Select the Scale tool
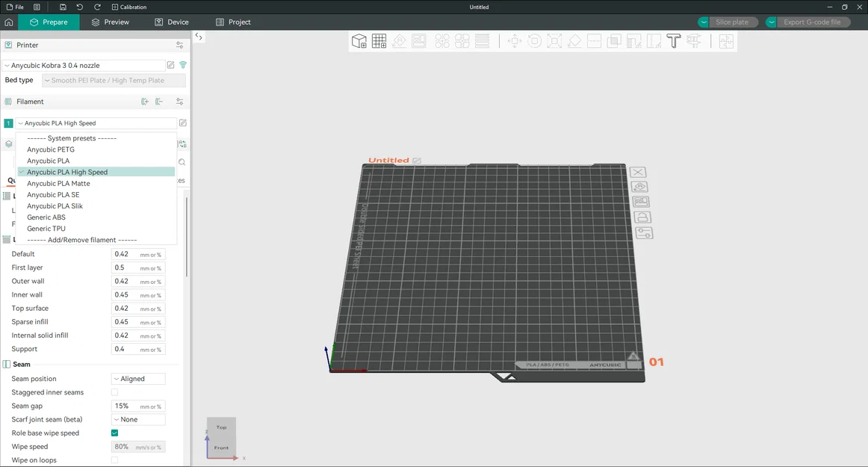Image resolution: width=868 pixels, height=467 pixels. 554,41
